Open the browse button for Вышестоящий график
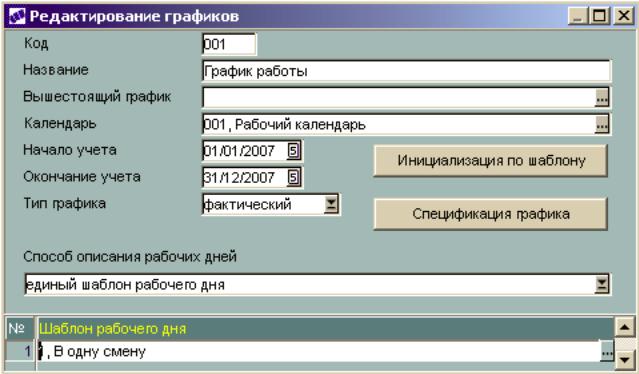The width and height of the screenshot is (639, 374). [x=602, y=98]
